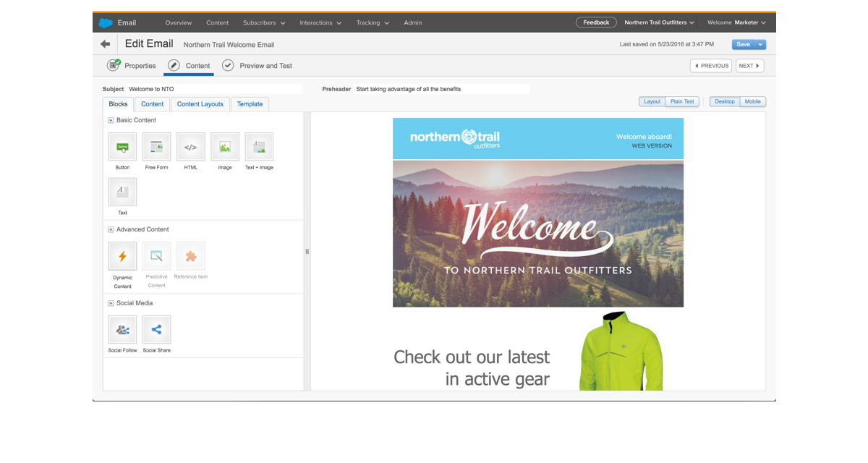Viewport: 868px width, 463px height.
Task: Switch to the Content Layouts tab
Action: 200,104
